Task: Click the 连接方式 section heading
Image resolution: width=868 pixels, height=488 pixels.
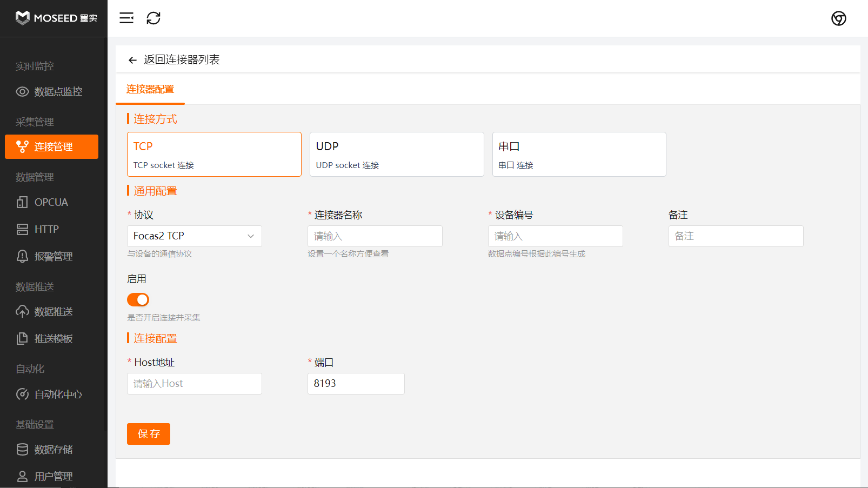Action: pos(155,119)
